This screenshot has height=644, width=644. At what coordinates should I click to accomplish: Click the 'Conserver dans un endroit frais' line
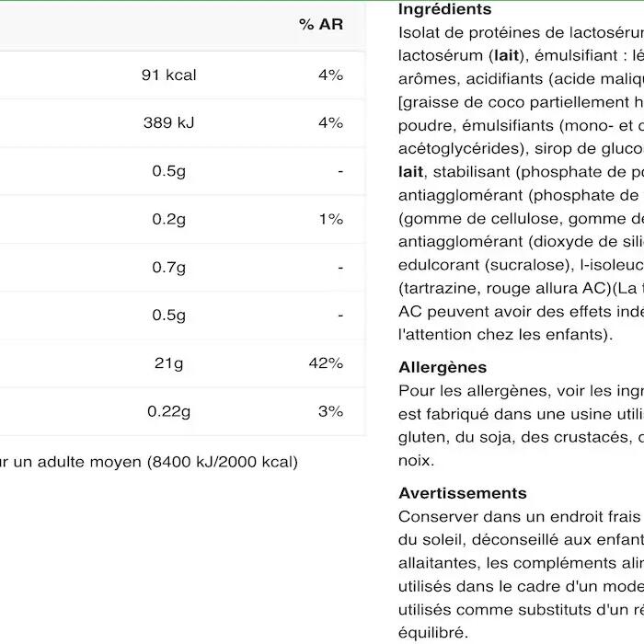pyautogui.click(x=520, y=517)
